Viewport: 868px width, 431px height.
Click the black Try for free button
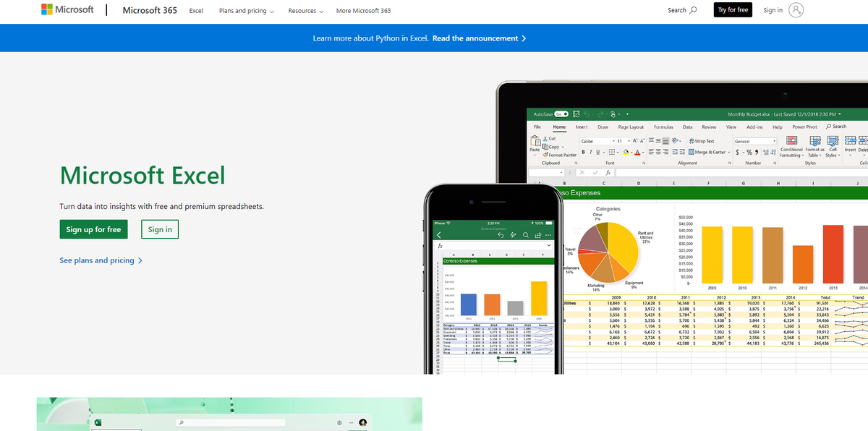[733, 10]
